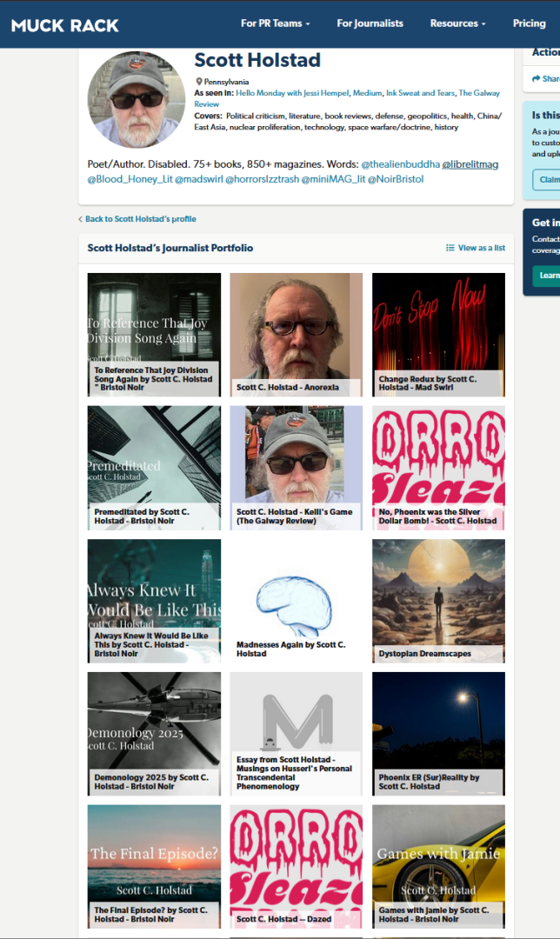
Task: Expand the Resources dropdown menu
Action: click(x=457, y=23)
